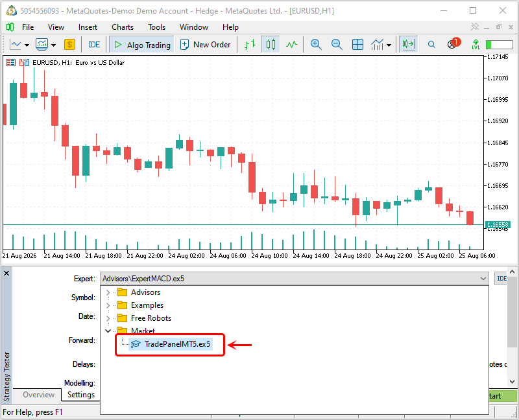Open the File menu
Image resolution: width=519 pixels, height=420 pixels.
[x=28, y=27]
